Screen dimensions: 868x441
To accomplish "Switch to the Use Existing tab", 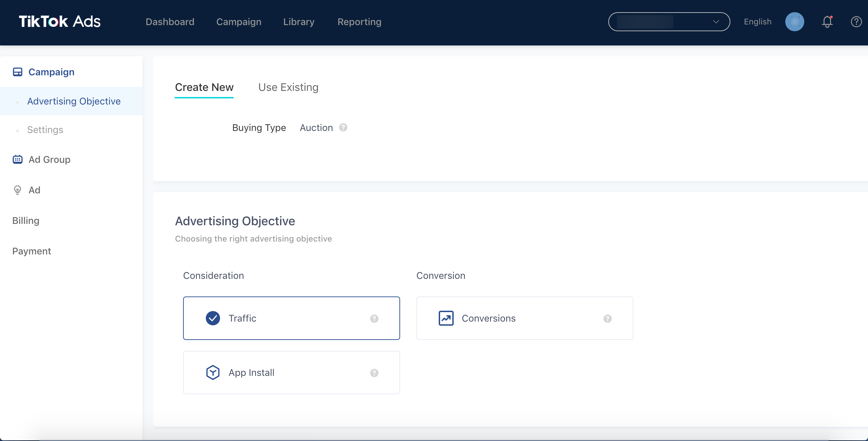I will 289,87.
